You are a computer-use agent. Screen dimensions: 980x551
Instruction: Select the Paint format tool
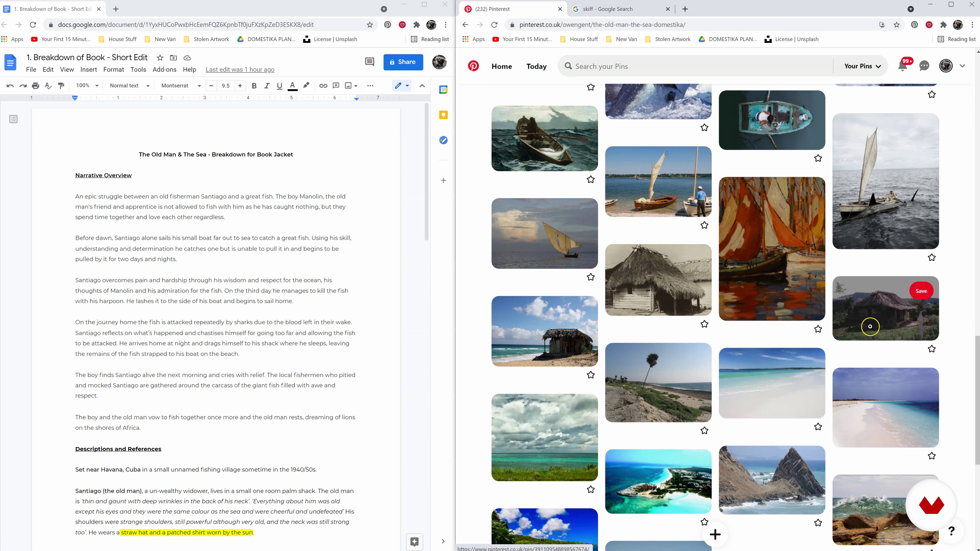tap(61, 85)
